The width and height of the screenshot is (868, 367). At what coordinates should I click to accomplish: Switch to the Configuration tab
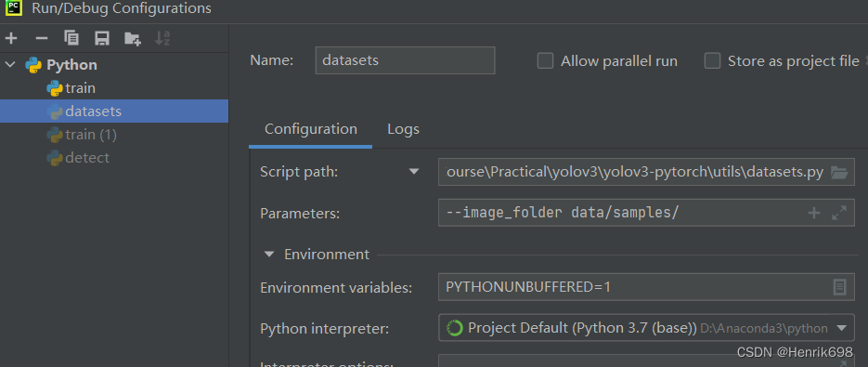click(311, 129)
